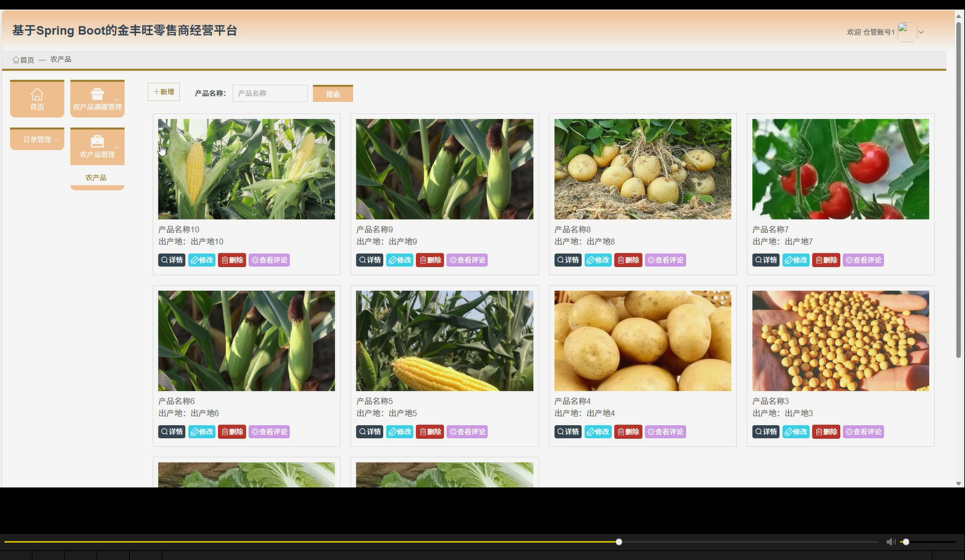
Task: View 详情 of 产品名称7
Action: (766, 260)
